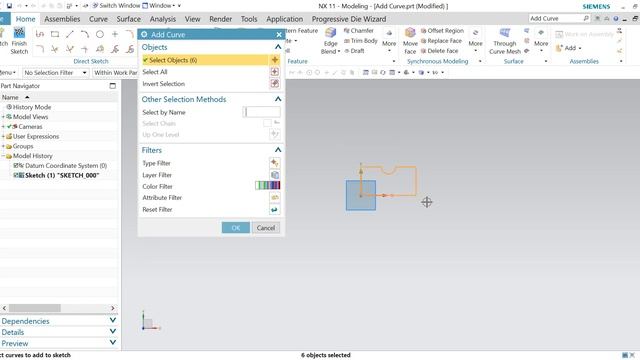Image resolution: width=640 pixels, height=360 pixels.
Task: Select the History Mode tree item
Action: click(x=32, y=107)
